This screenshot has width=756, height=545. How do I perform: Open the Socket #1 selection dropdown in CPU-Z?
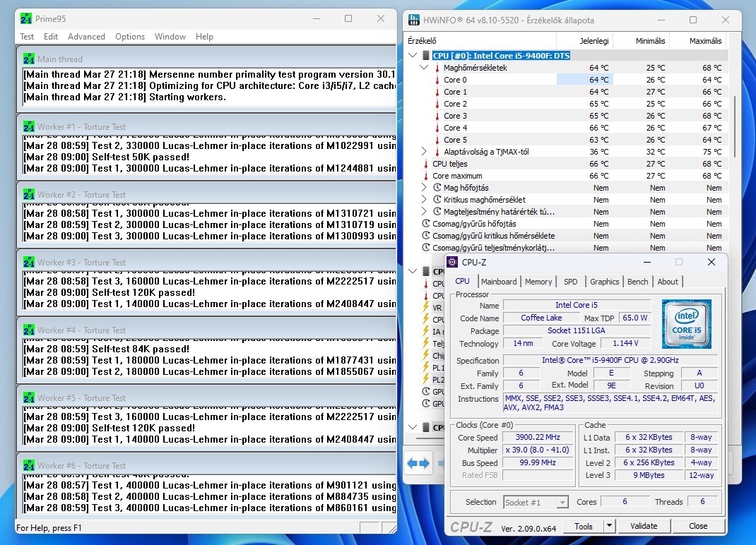pyautogui.click(x=562, y=502)
